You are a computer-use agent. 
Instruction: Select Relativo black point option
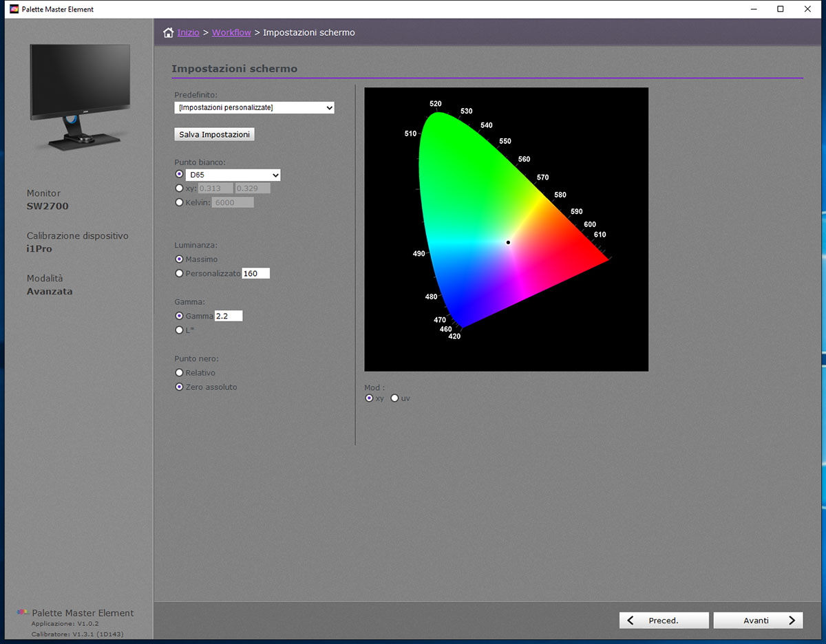coord(180,373)
